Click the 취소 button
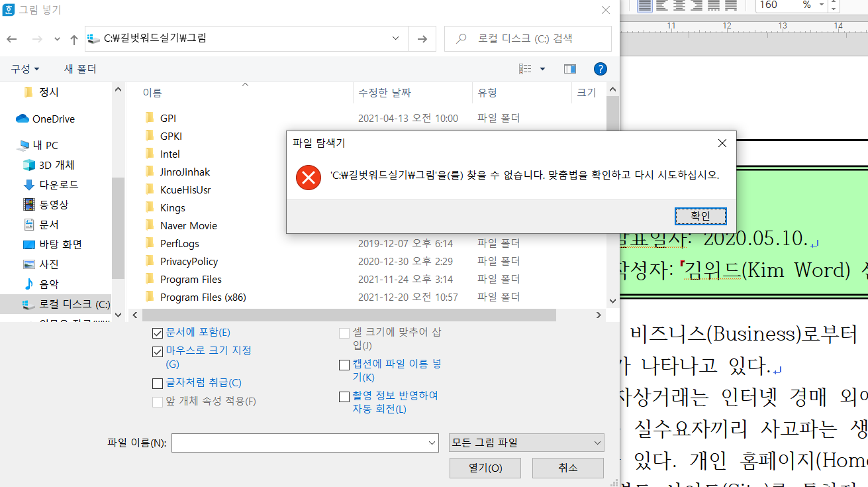 coord(567,468)
